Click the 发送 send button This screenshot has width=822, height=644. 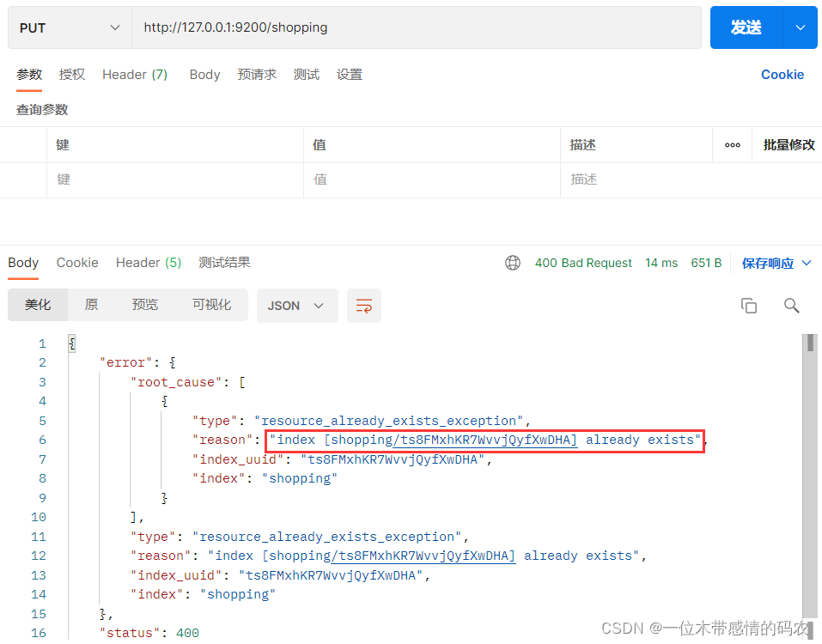[x=746, y=27]
